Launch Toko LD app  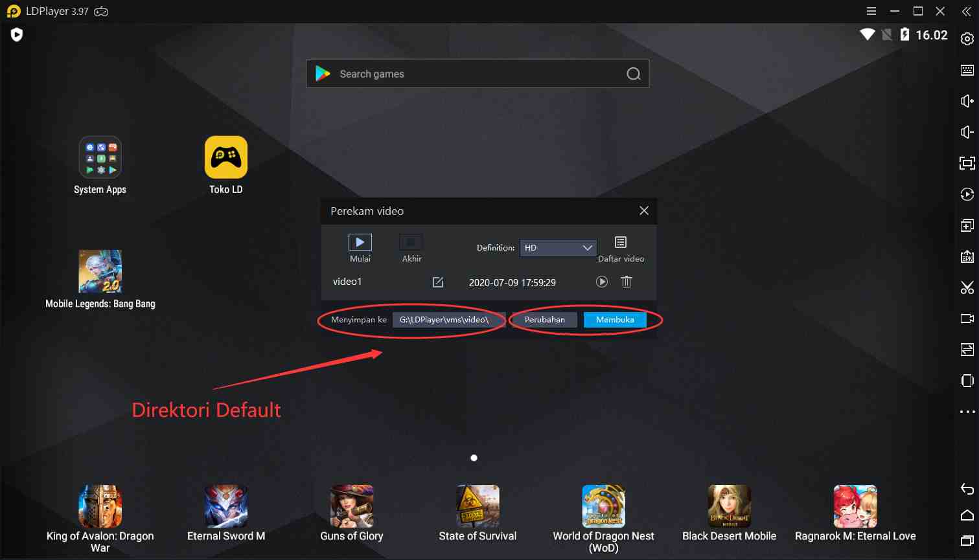click(226, 165)
